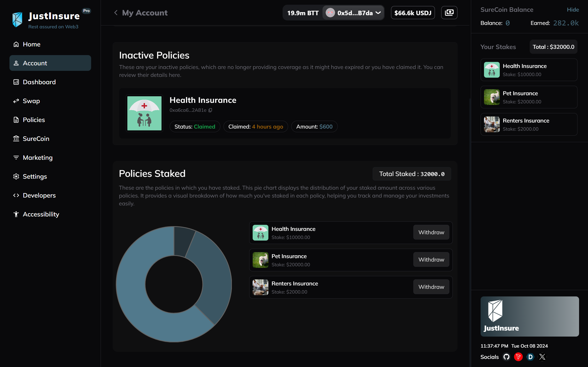Open the X (Twitter) social icon
Image resolution: width=588 pixels, height=367 pixels.
click(542, 357)
